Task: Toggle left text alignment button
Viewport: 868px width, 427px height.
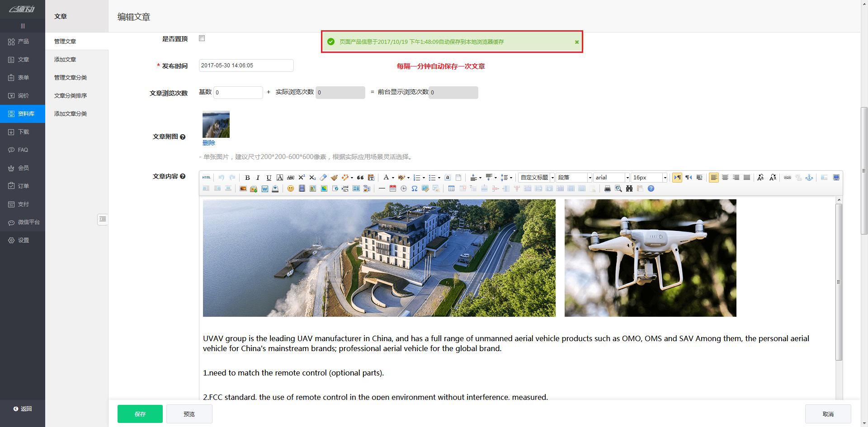Action: tap(714, 178)
